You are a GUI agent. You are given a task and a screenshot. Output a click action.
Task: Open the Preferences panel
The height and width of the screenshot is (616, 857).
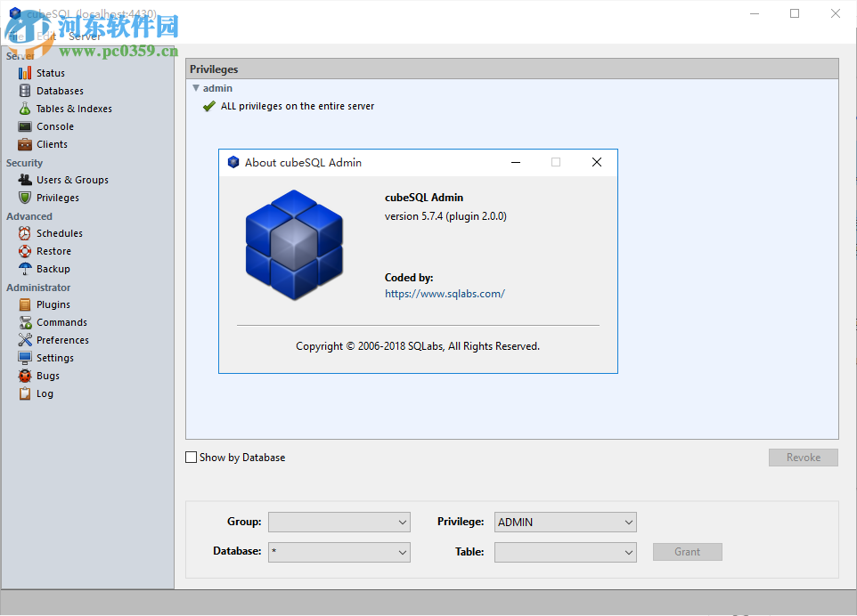tap(62, 339)
